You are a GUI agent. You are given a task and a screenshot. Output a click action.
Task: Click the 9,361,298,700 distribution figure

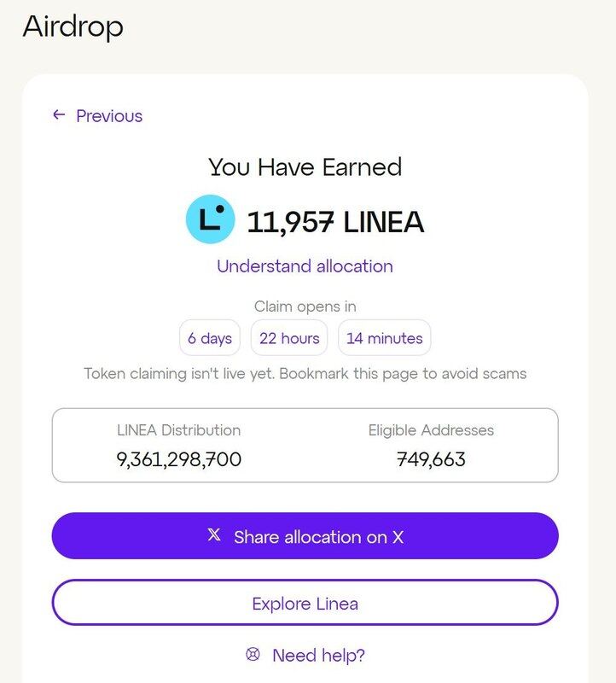pyautogui.click(x=179, y=459)
